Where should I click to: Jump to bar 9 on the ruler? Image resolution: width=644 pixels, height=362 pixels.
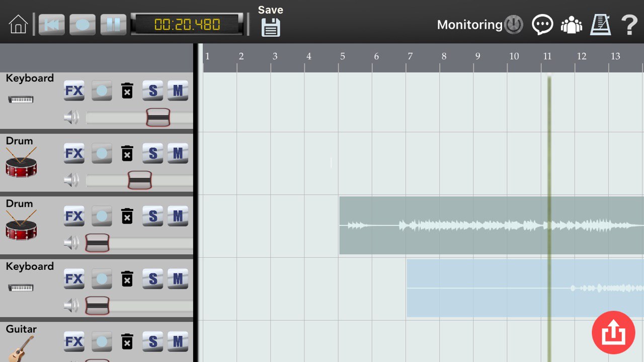tap(477, 56)
